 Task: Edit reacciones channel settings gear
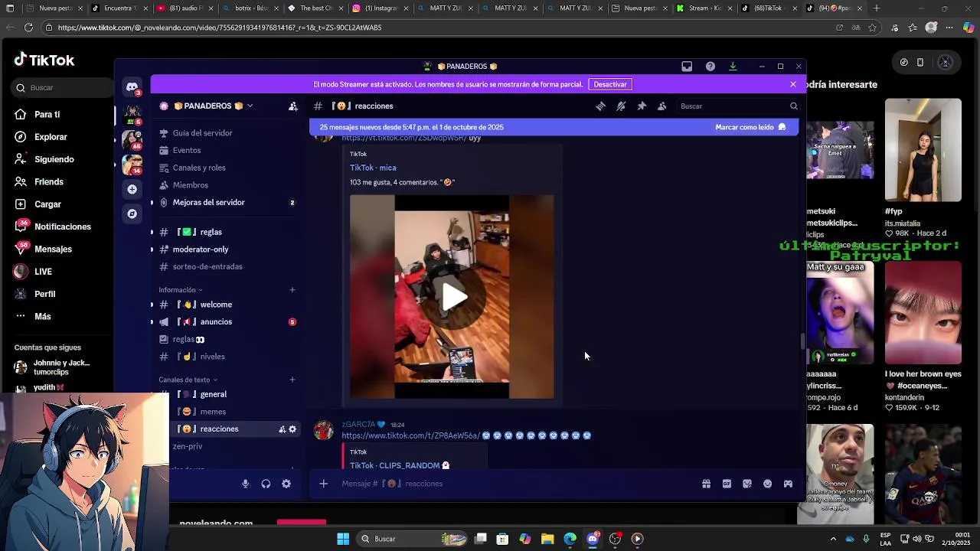(x=292, y=429)
